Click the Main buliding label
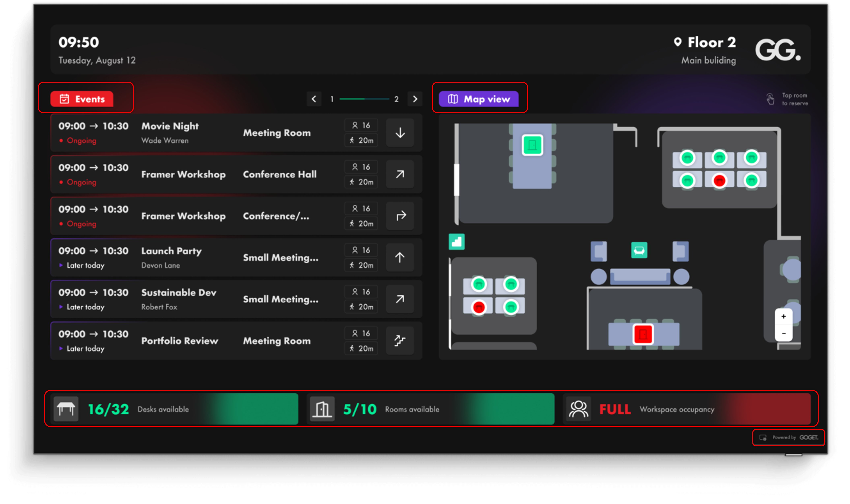Screen dimensions: 850x504 [x=709, y=60]
